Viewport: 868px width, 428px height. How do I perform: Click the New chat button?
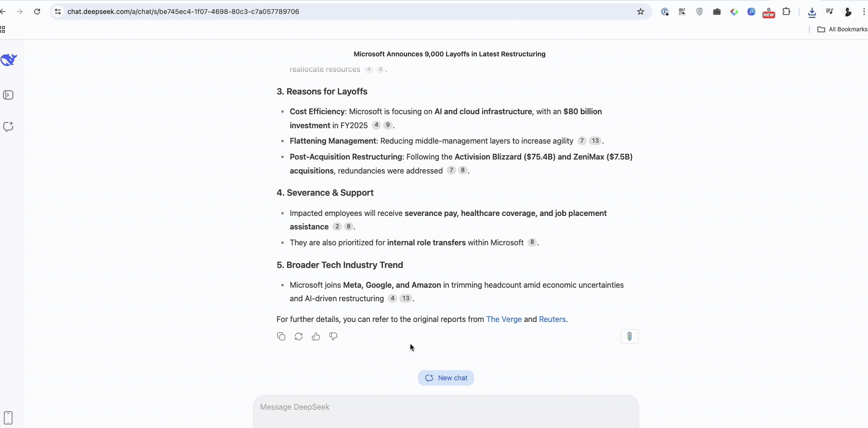[446, 378]
